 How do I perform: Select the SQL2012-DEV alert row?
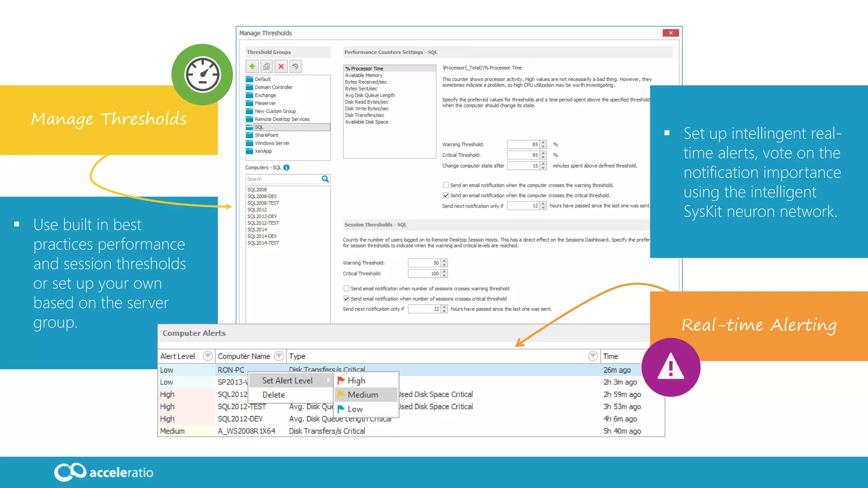411,419
